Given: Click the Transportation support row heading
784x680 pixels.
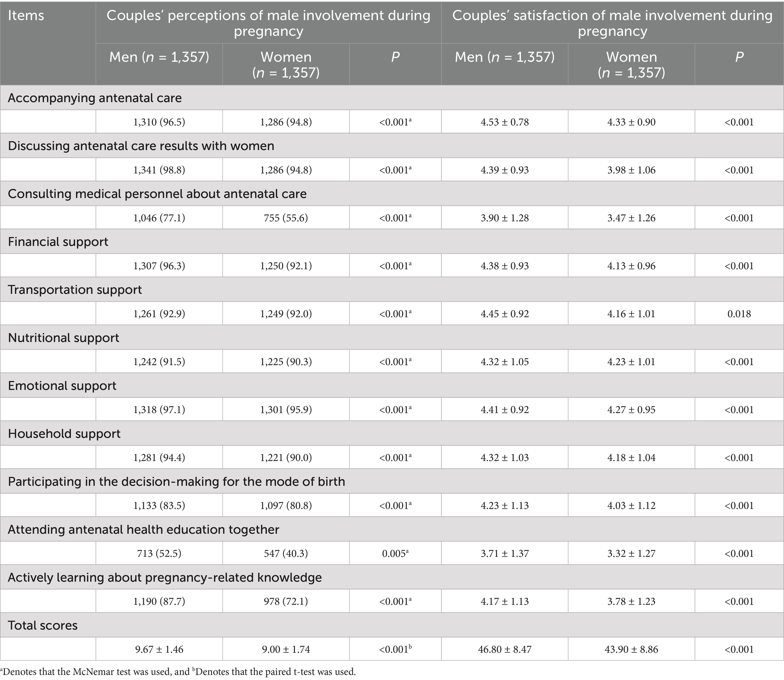Looking at the screenshot, I should (x=75, y=290).
